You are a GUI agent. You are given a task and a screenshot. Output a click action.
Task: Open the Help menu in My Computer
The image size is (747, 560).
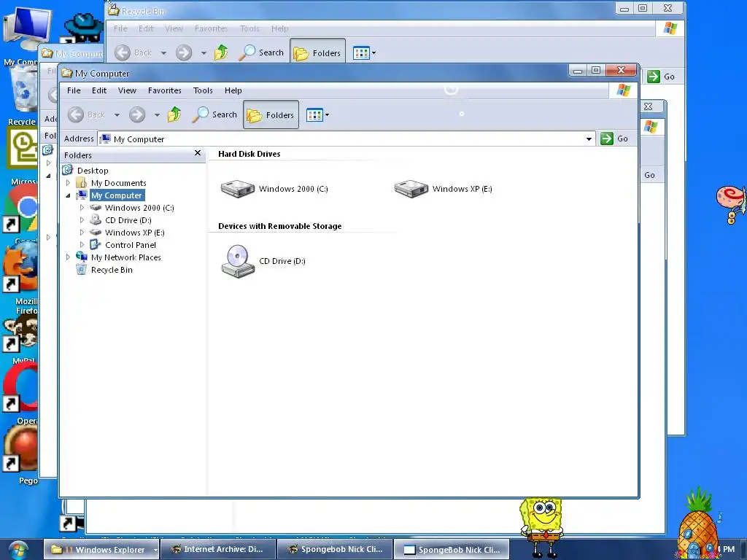233,90
